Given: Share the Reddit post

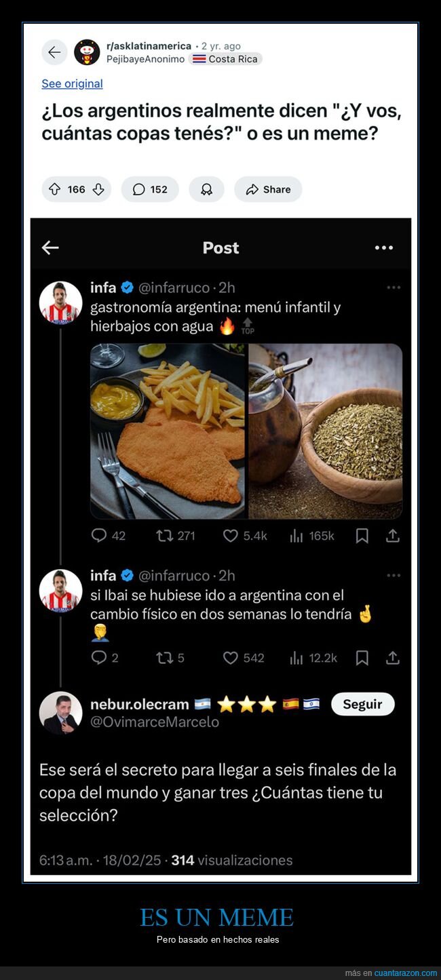Looking at the screenshot, I should pos(268,190).
